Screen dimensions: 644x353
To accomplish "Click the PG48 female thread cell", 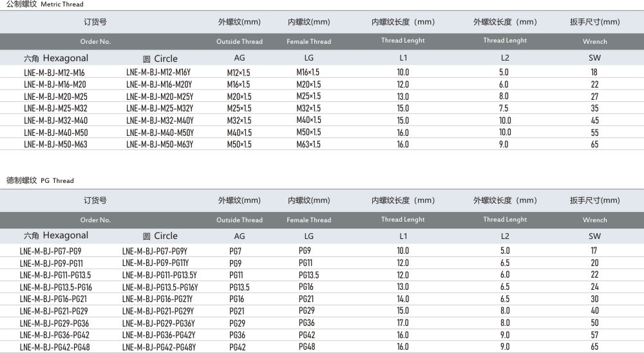I will (x=307, y=347).
